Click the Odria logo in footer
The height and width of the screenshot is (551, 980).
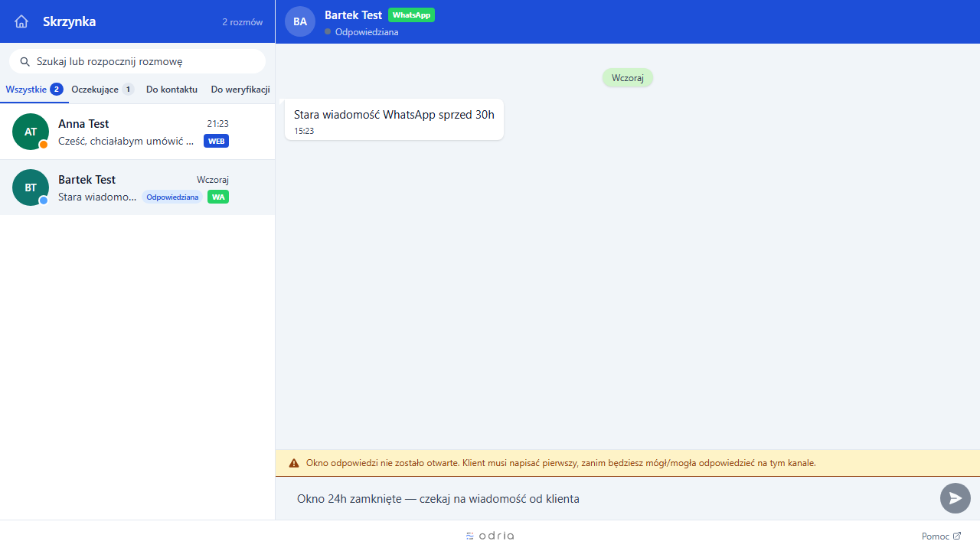[490, 536]
